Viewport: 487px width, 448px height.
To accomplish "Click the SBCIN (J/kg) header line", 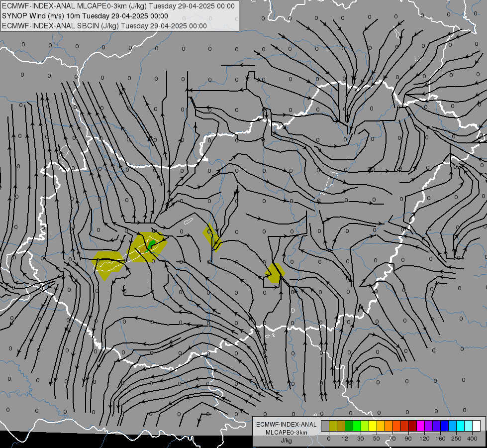I will point(104,26).
